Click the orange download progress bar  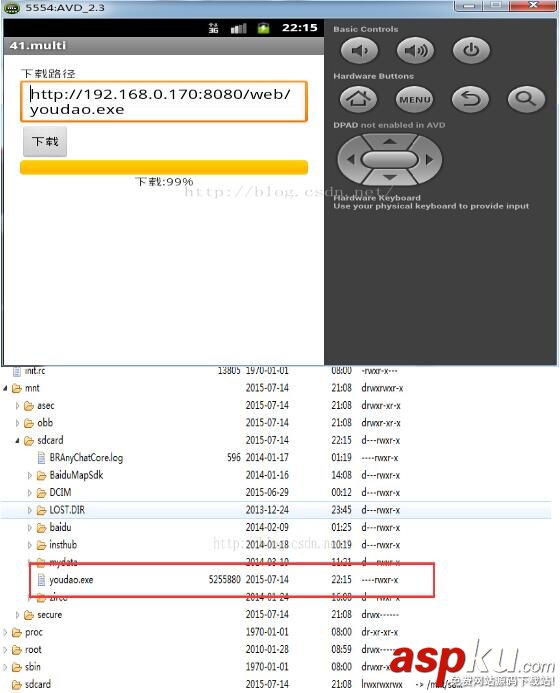[164, 168]
